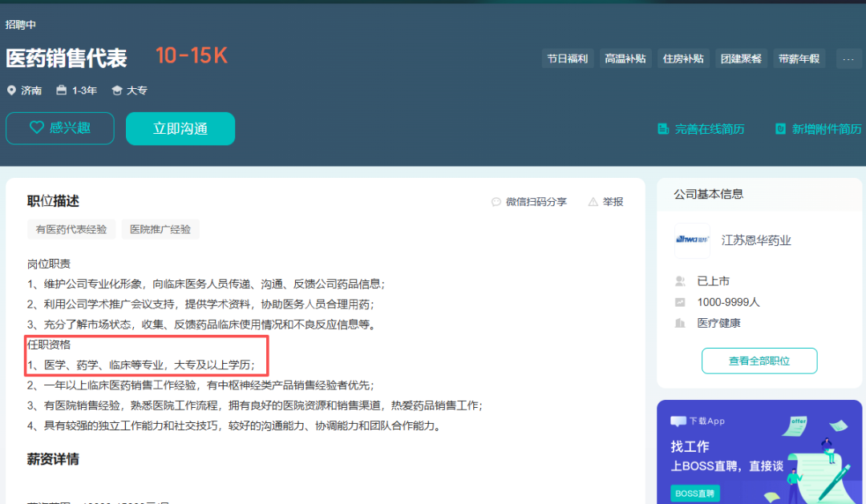Viewport: 866px width, 504px height.
Task: Click the 任职资格 subheading
Action: point(49,345)
